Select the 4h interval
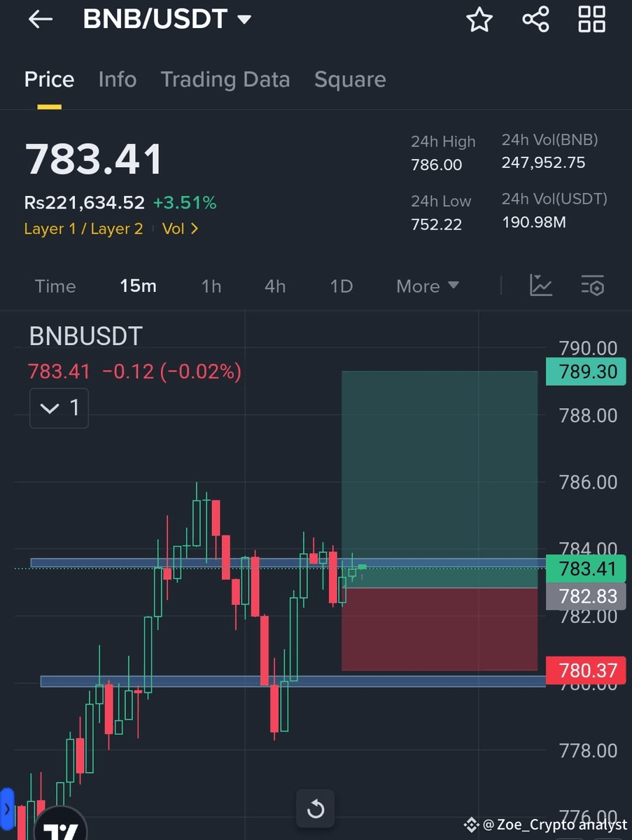This screenshot has width=632, height=840. 275,286
